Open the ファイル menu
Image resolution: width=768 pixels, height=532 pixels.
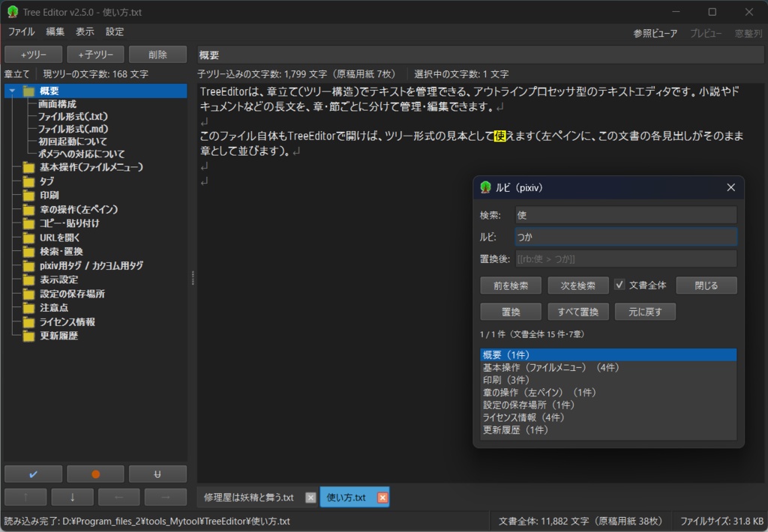(22, 31)
